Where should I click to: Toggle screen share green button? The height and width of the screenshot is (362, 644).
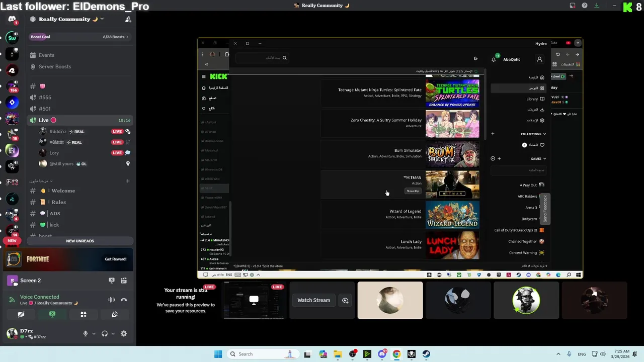pos(52,314)
